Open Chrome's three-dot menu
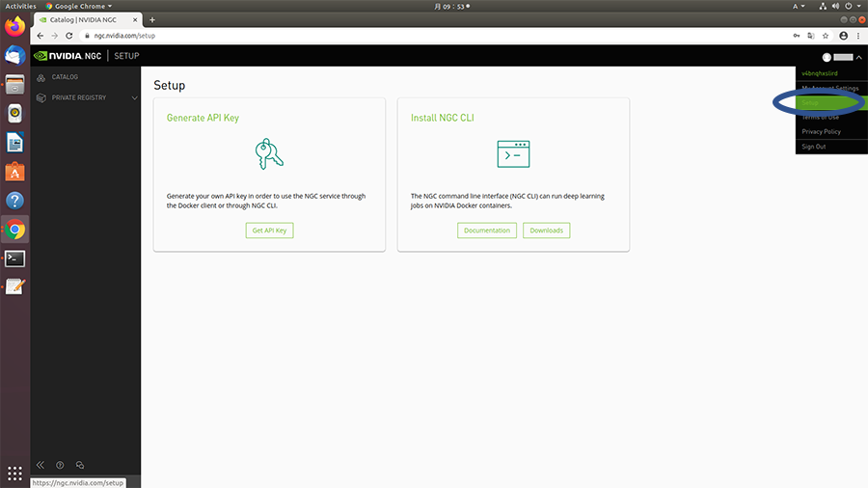 tap(858, 36)
